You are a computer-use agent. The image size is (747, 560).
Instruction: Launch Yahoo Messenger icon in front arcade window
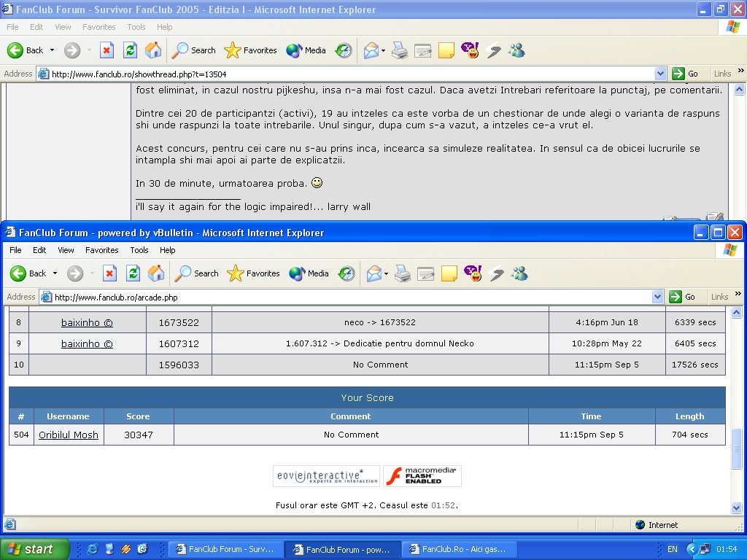tap(473, 273)
